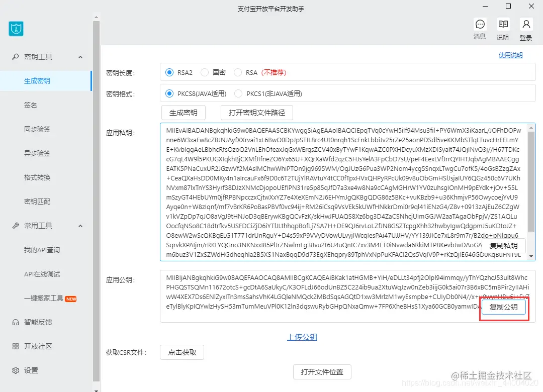The width and height of the screenshot is (543, 392).
Task: Open the 说明 documentation book icon
Action: 503,24
